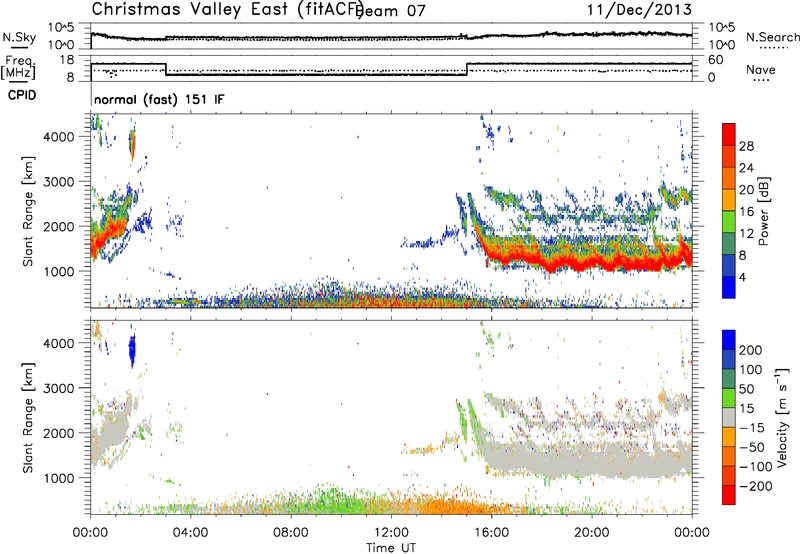Click the power panel 'Slant Range [km]' axis label
The height and width of the screenshot is (554, 800).
28,211
